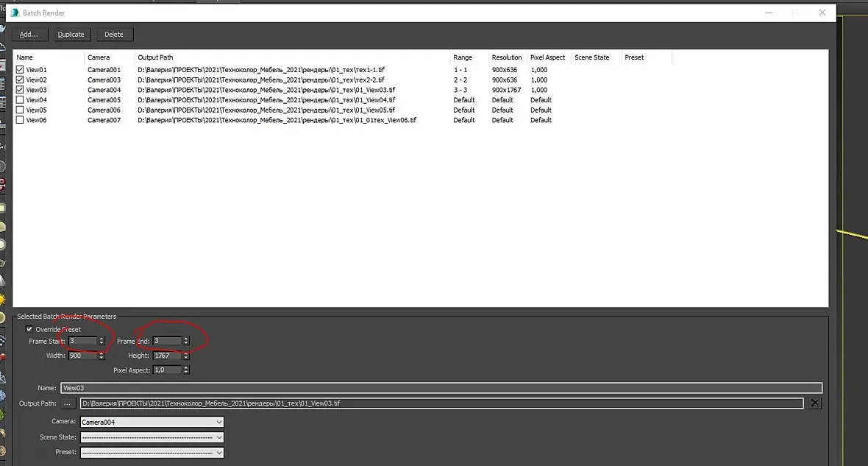Enable the View05 batch job checkbox

20,110
